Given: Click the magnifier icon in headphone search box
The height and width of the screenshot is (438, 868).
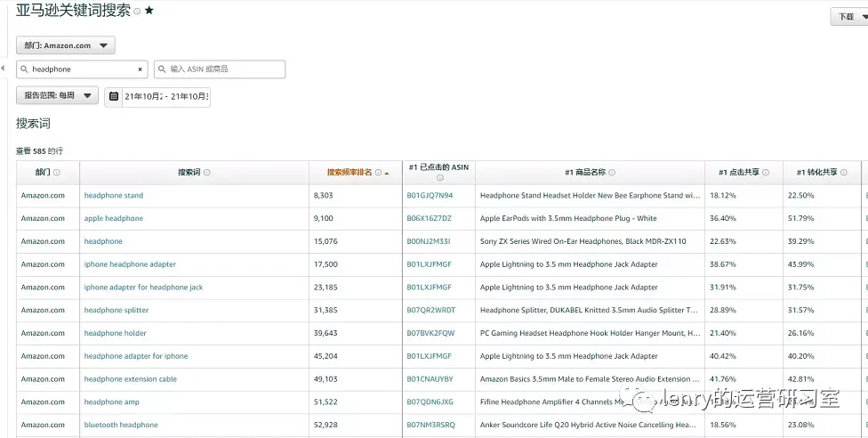Looking at the screenshot, I should 24,69.
